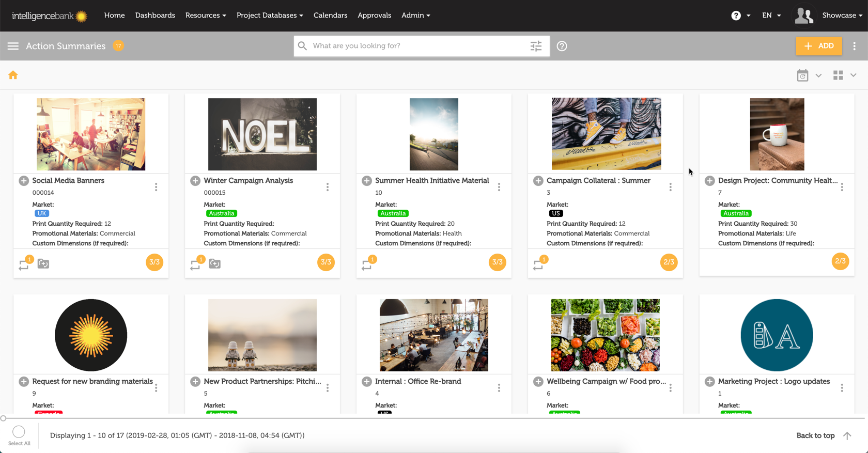This screenshot has height=453, width=868.
Task: Open the coffee mug thumbnail image
Action: [777, 134]
